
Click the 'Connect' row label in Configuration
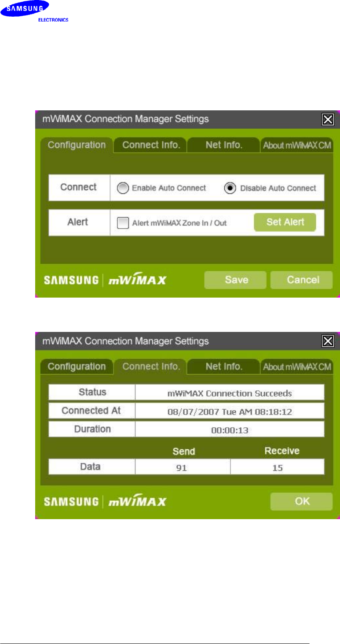pyautogui.click(x=79, y=187)
